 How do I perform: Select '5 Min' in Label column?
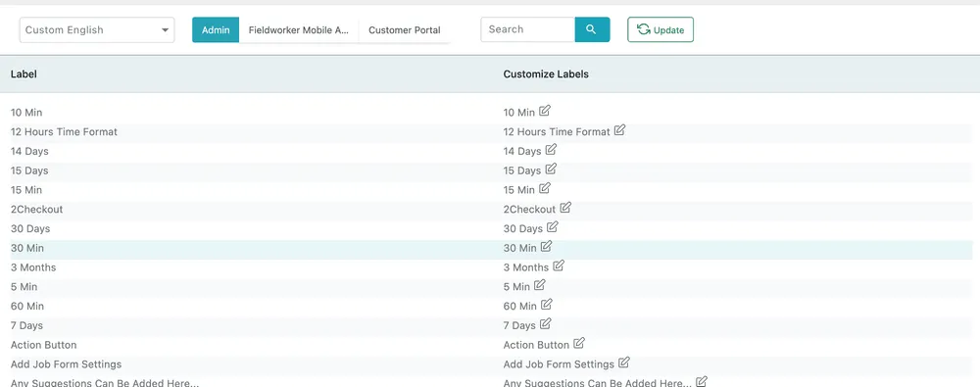point(24,287)
